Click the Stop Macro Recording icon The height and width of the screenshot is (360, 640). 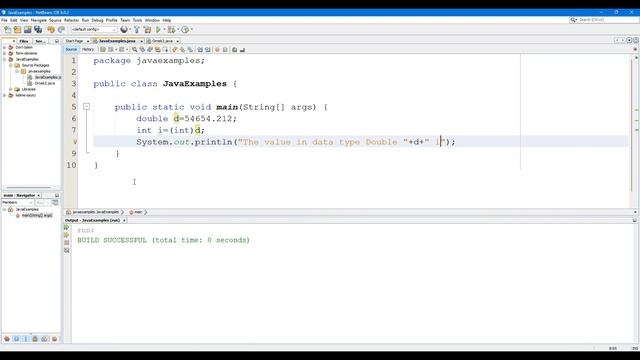click(225, 49)
